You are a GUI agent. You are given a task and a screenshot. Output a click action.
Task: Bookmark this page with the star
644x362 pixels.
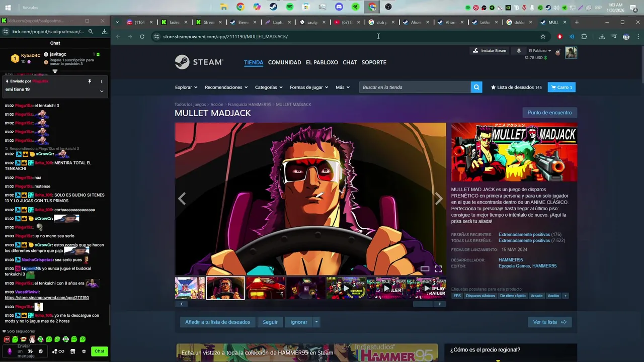(x=543, y=36)
